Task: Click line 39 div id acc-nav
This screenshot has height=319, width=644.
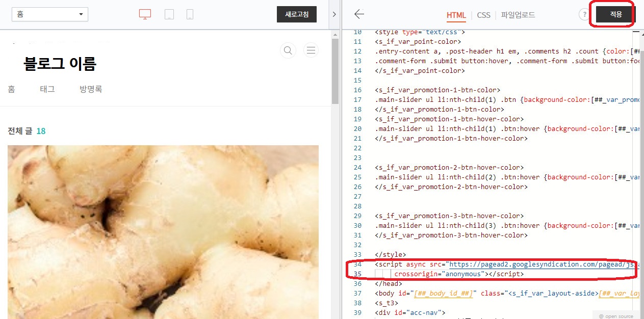Action: (x=410, y=312)
